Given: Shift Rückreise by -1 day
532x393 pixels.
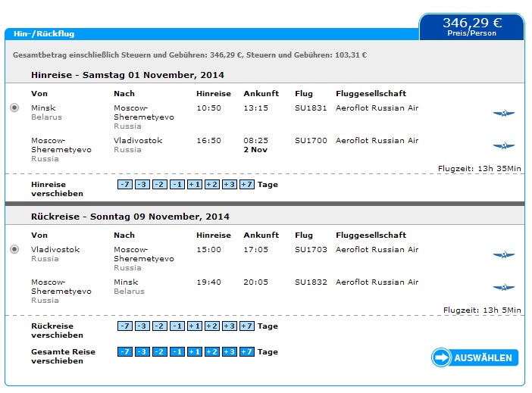Looking at the screenshot, I should coord(177,326).
